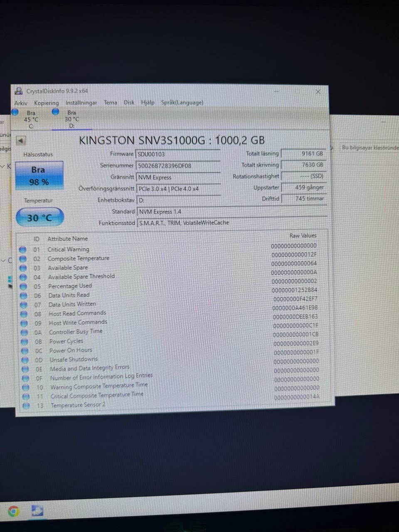Open the Tema menu
This screenshot has width=399, height=532.
(x=110, y=102)
